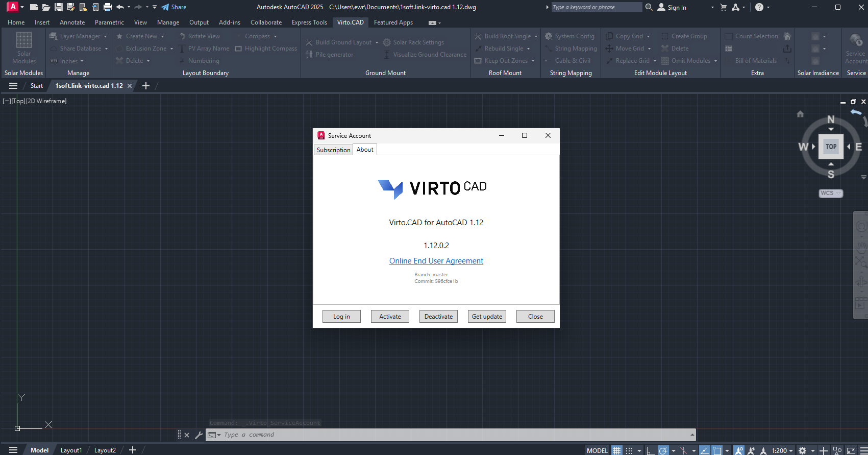Click the new drawing tab plus icon

[146, 86]
